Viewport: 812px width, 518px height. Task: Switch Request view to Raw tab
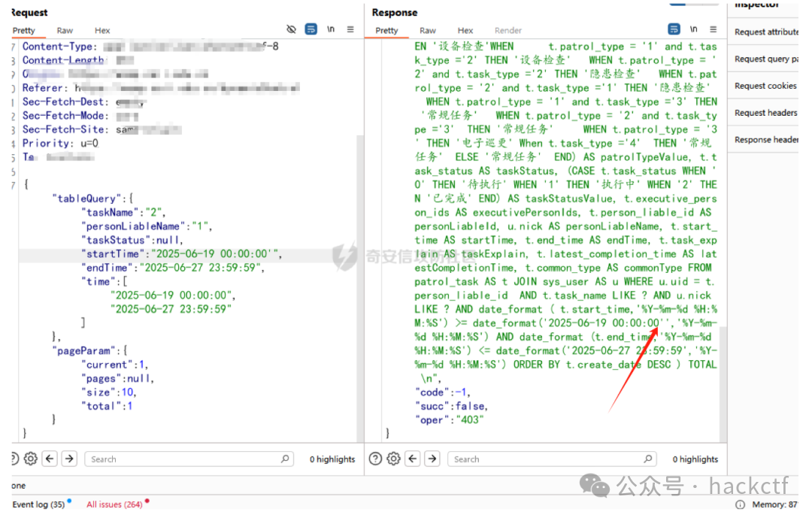tap(65, 30)
